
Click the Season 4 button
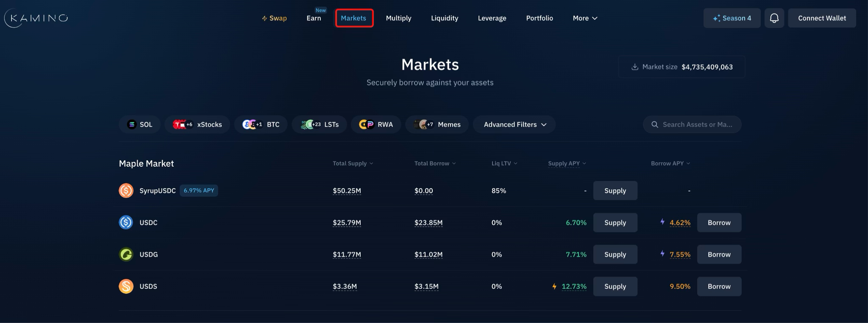732,18
